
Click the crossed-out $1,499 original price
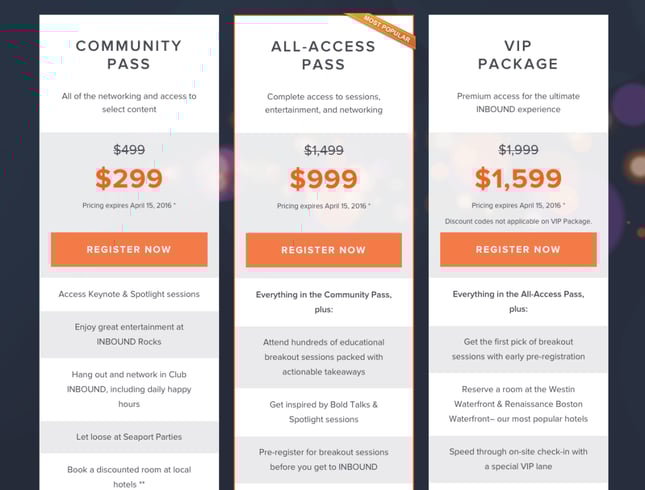tap(324, 150)
